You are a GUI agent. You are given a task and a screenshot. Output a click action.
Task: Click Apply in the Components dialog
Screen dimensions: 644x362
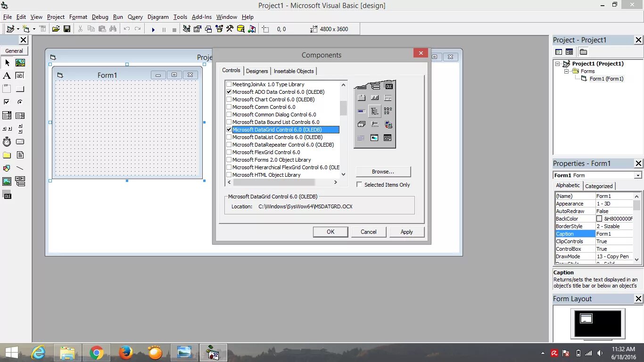pyautogui.click(x=407, y=232)
